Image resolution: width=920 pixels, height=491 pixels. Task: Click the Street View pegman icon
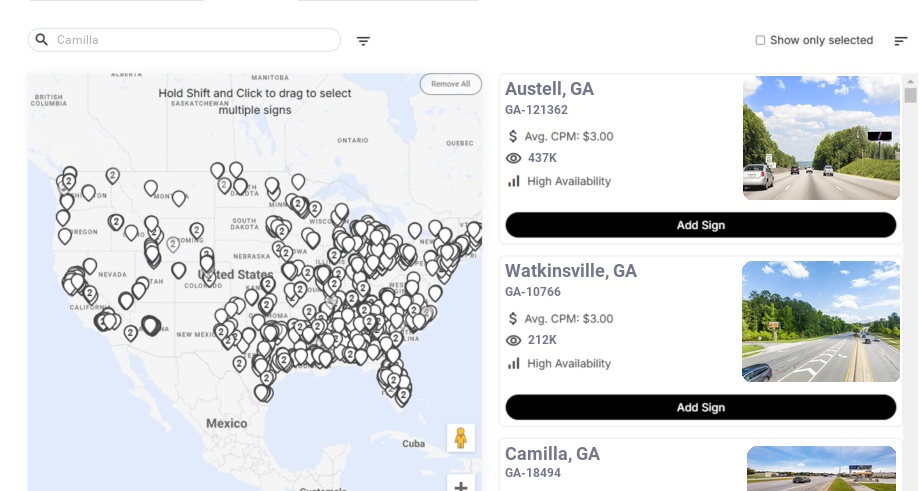461,438
